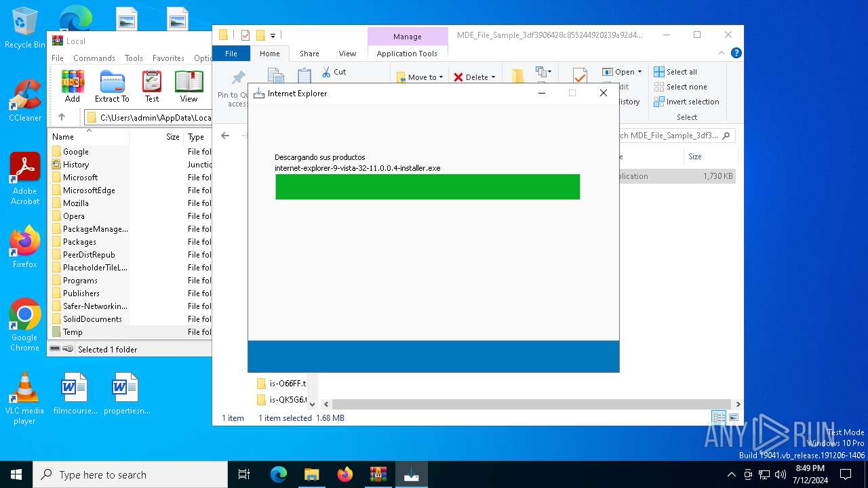Open the Favorites menu in WinRAR

(168, 58)
